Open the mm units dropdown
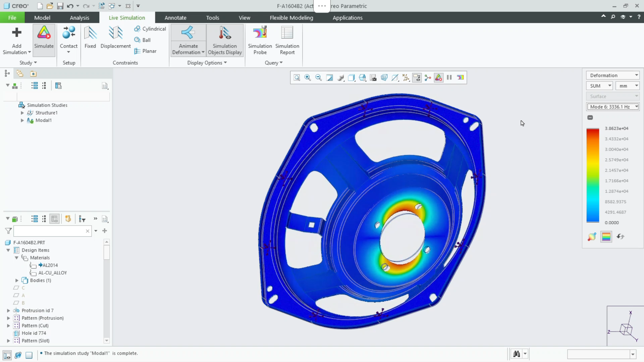 point(628,86)
